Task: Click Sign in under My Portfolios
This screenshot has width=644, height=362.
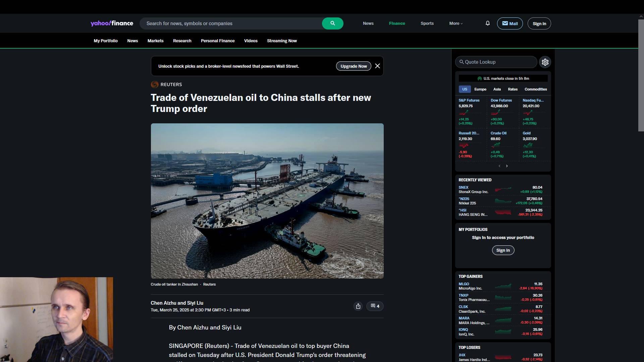Action: 503,250
